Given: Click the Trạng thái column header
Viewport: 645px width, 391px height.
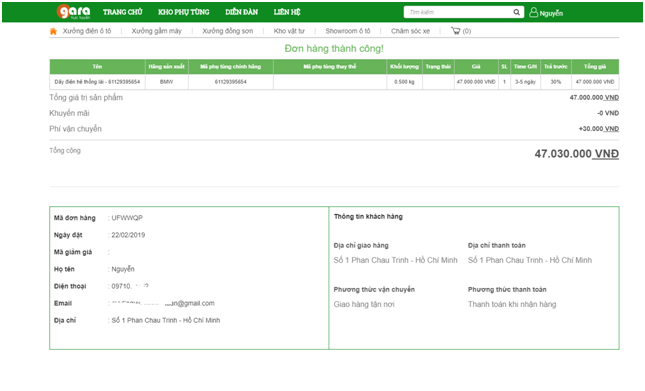Looking at the screenshot, I should tap(438, 67).
